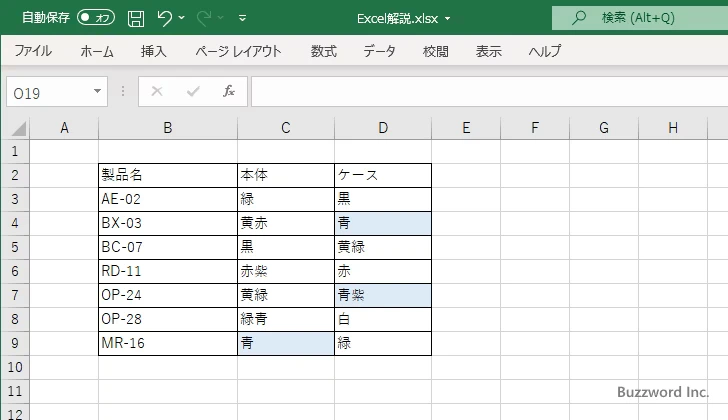Open the 表示 tab
This screenshot has width=728, height=420.
coord(488,51)
